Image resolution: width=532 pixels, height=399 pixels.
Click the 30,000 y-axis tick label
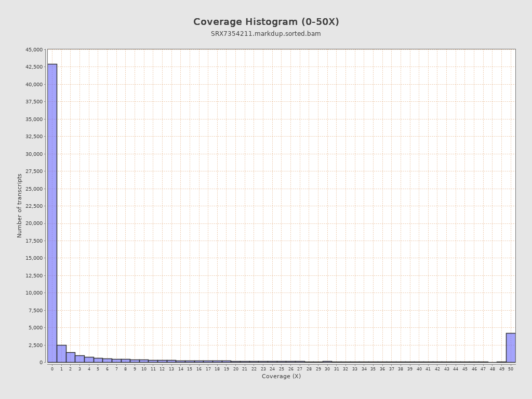34,154
